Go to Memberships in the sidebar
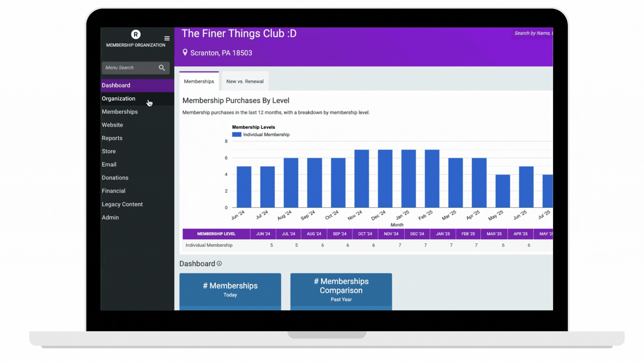The height and width of the screenshot is (362, 644). 137,112
